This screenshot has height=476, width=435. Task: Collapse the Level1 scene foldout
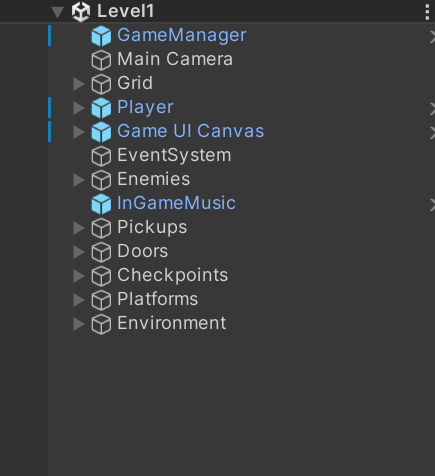58,13
